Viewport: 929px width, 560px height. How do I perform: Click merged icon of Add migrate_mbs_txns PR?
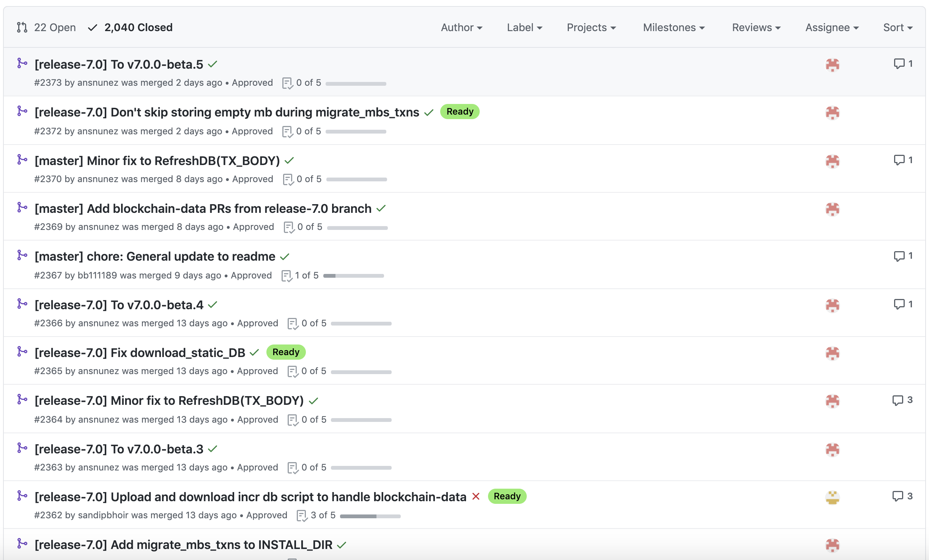(x=22, y=544)
